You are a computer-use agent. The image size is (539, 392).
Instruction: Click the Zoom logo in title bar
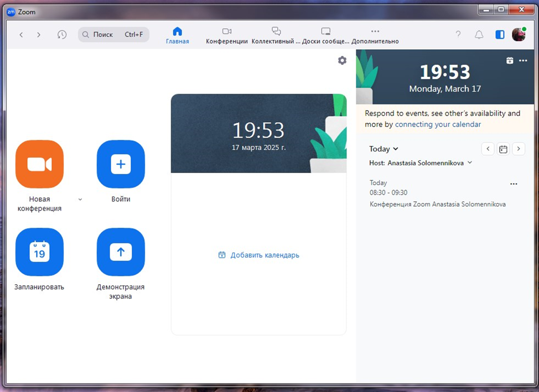(11, 12)
